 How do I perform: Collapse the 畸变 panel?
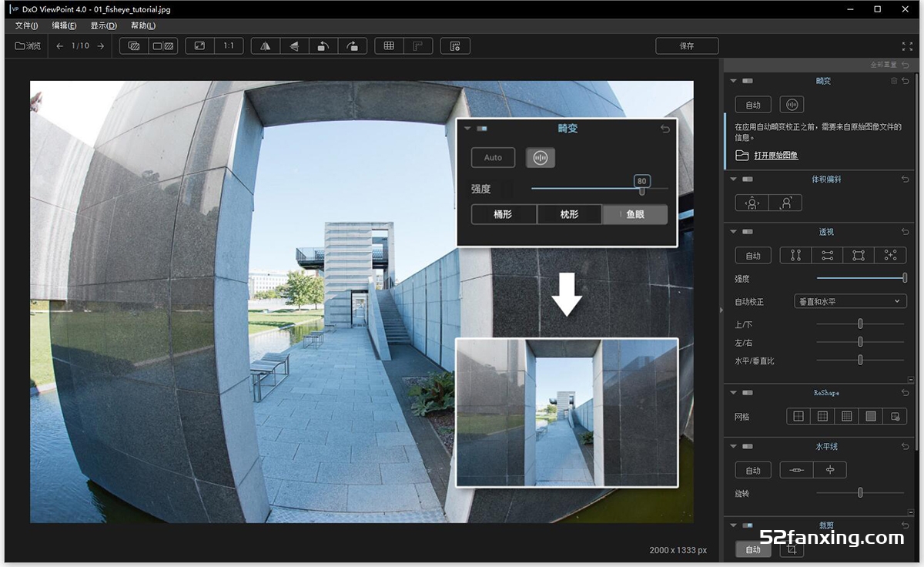pyautogui.click(x=734, y=81)
